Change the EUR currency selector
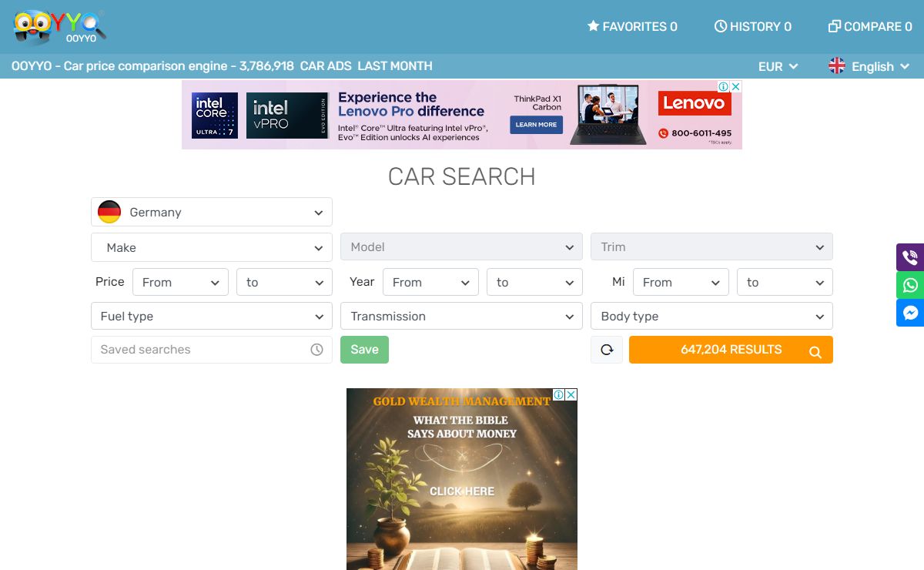The height and width of the screenshot is (570, 924). point(778,67)
